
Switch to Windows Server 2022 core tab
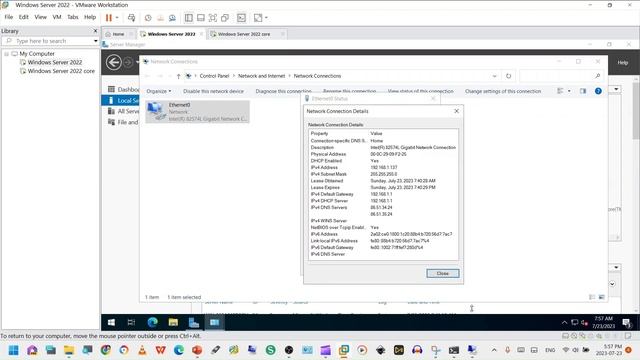[x=244, y=34]
